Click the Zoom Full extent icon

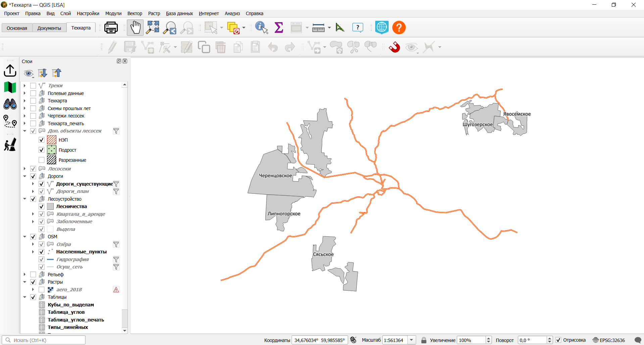(153, 28)
